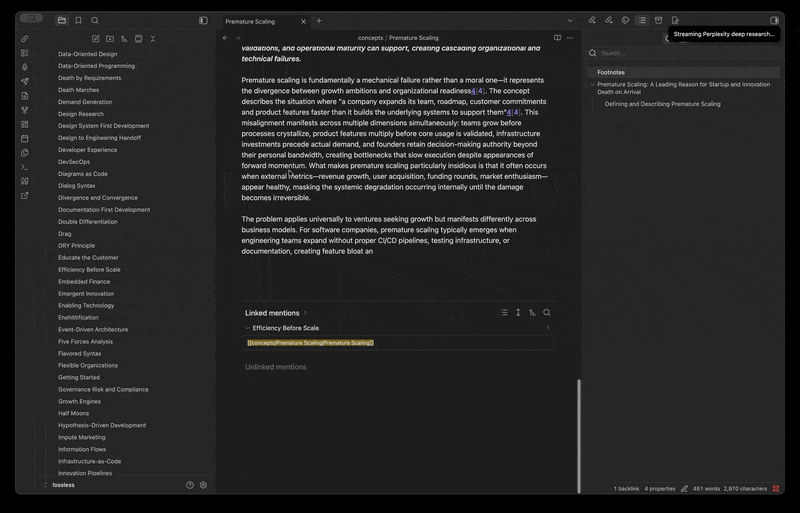Click auto-reveal current file icon
800x513 pixels.
click(138, 39)
